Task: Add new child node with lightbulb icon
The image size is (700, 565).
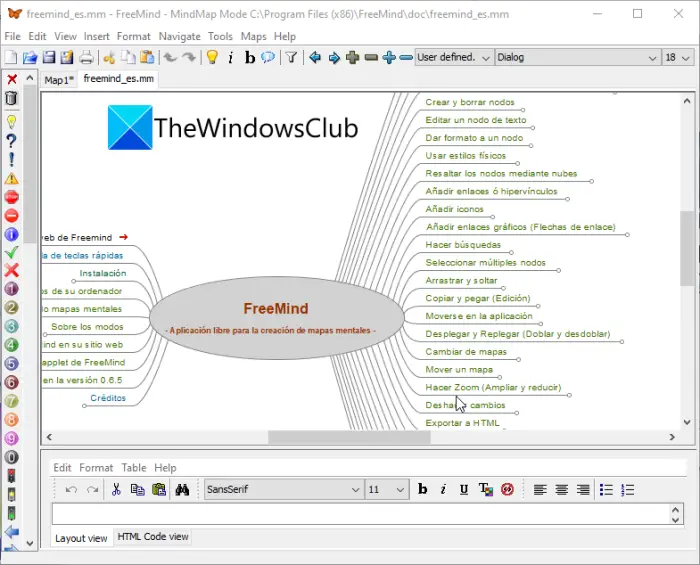Action: pos(212,58)
